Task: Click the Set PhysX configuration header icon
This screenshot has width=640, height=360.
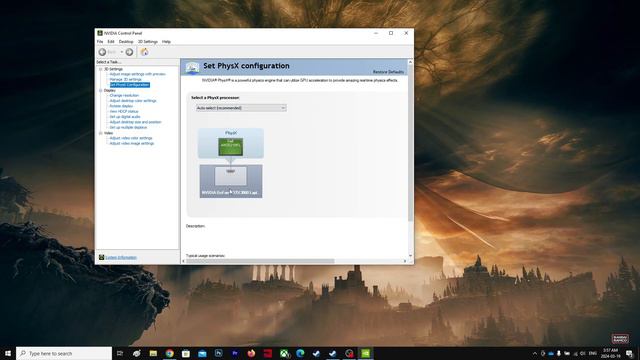Action: (192, 67)
